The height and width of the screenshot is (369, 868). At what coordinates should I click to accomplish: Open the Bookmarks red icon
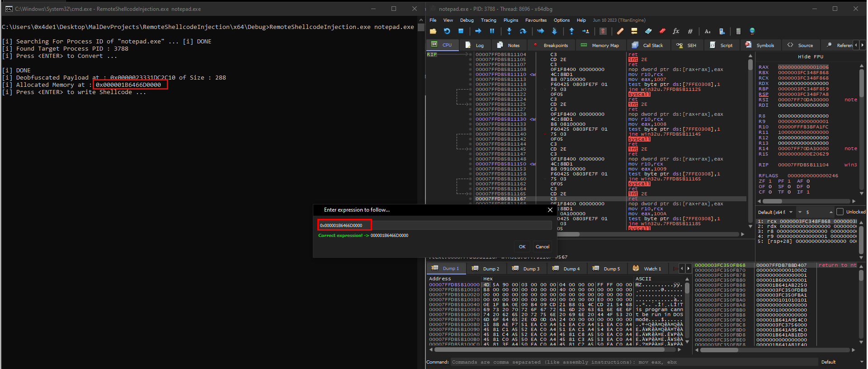[662, 31]
